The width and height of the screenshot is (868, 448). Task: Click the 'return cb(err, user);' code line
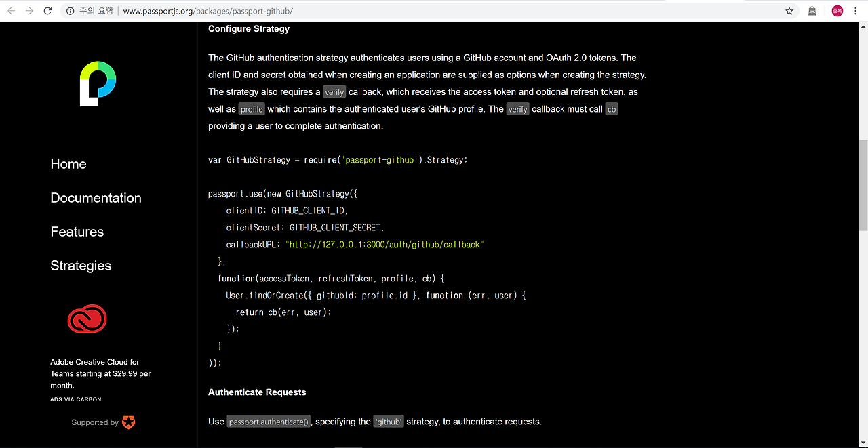283,312
